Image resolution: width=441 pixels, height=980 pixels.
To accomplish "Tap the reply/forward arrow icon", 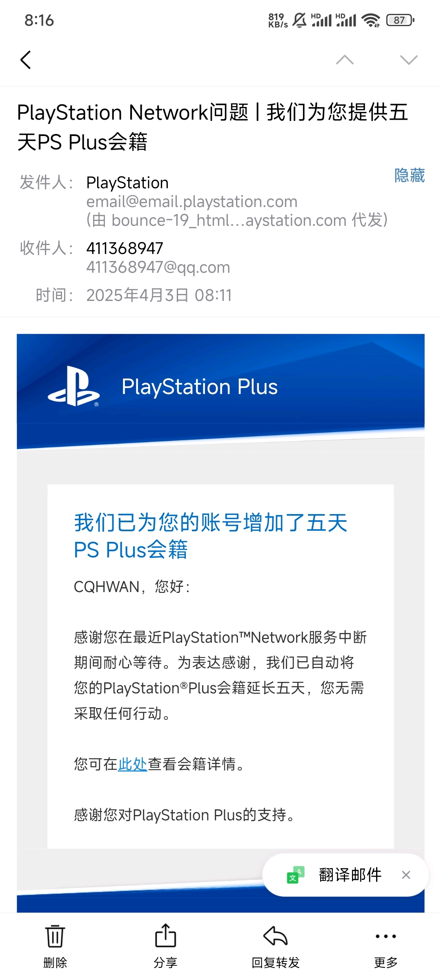I will pos(276,936).
